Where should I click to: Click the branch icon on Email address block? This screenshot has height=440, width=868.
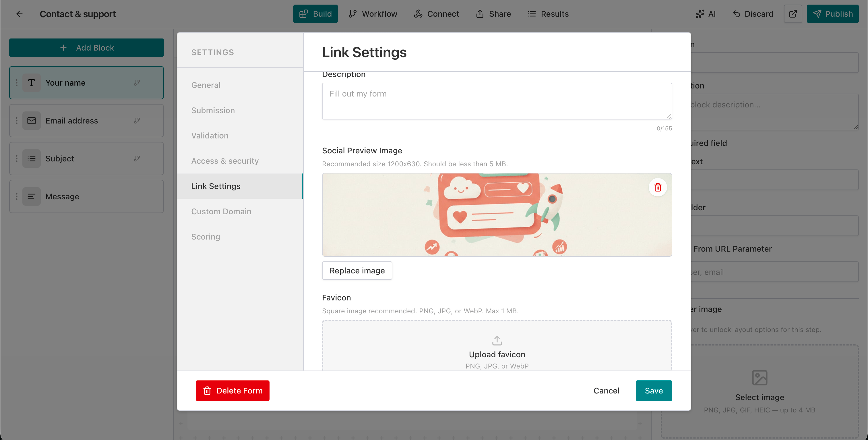pyautogui.click(x=137, y=120)
